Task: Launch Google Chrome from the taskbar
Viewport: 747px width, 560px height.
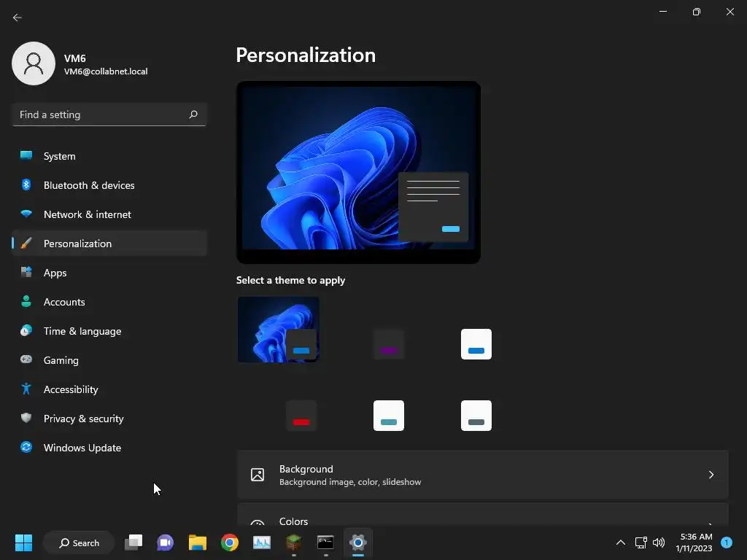Action: coord(230,542)
